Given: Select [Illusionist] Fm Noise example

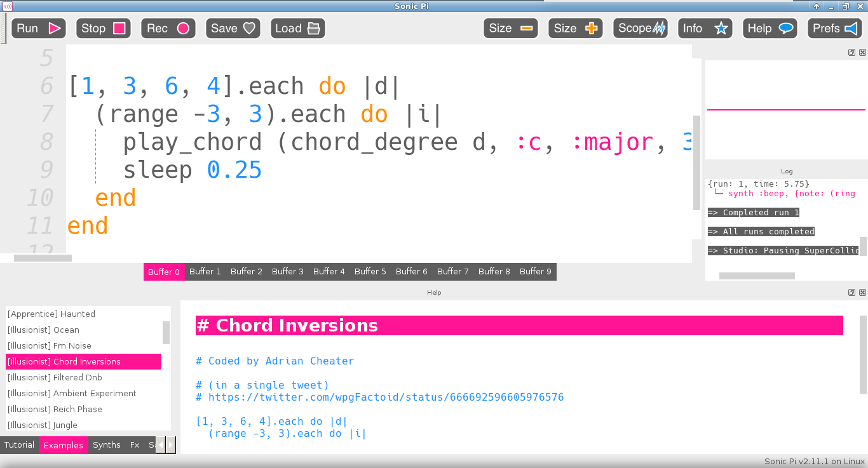Looking at the screenshot, I should pyautogui.click(x=83, y=345).
